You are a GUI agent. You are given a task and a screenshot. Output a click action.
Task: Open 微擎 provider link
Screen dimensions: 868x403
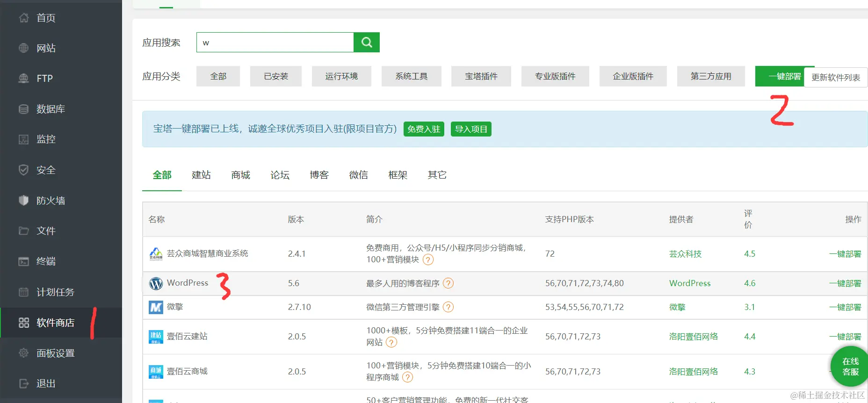click(x=677, y=307)
